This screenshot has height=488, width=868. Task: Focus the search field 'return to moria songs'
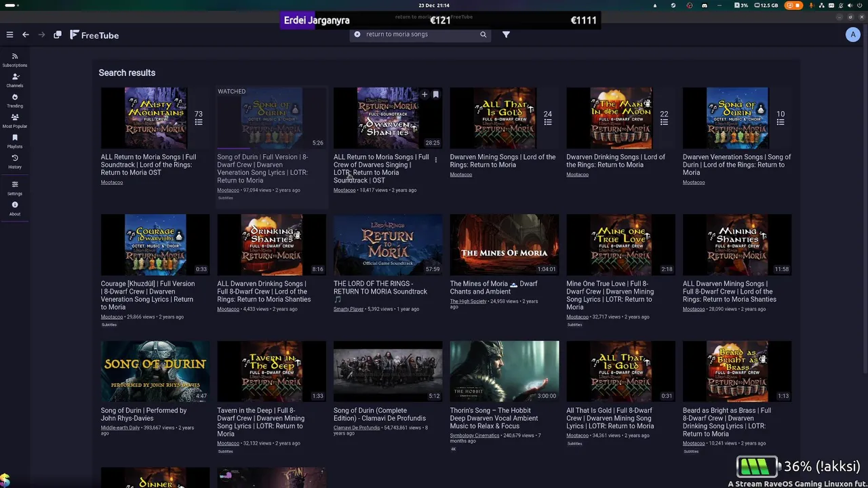click(x=419, y=34)
